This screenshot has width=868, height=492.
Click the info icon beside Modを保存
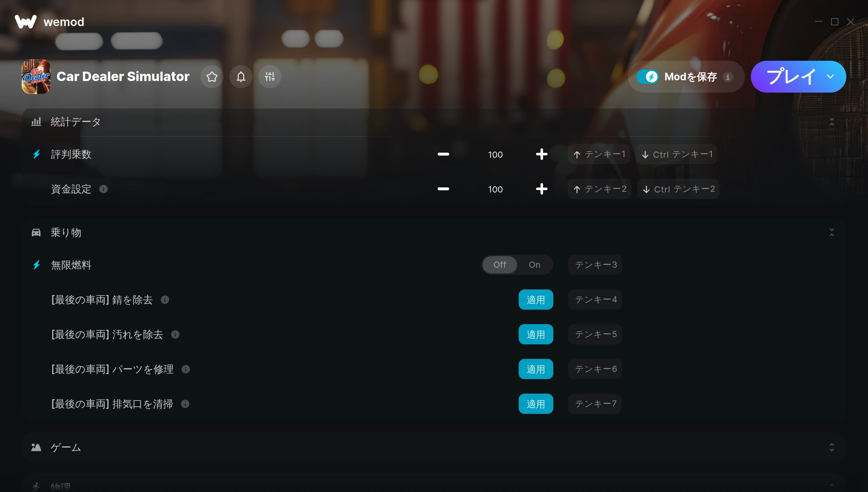pos(728,77)
